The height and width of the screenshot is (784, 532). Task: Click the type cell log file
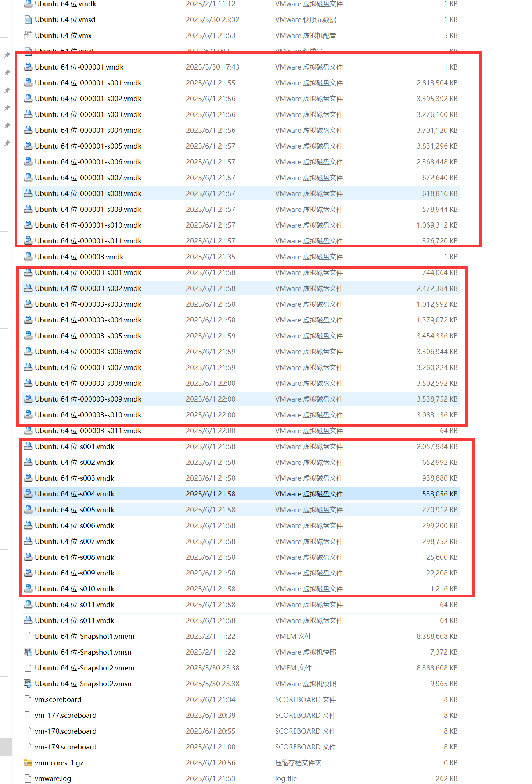[x=286, y=778]
